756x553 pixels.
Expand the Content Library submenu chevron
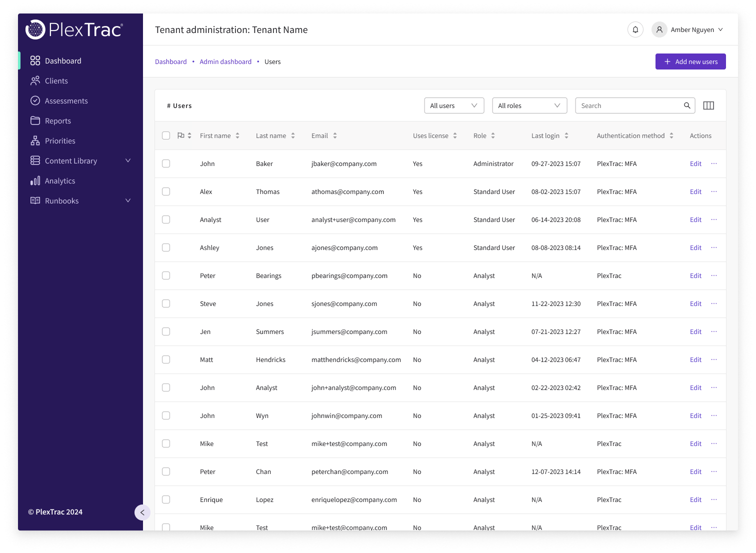coord(128,160)
